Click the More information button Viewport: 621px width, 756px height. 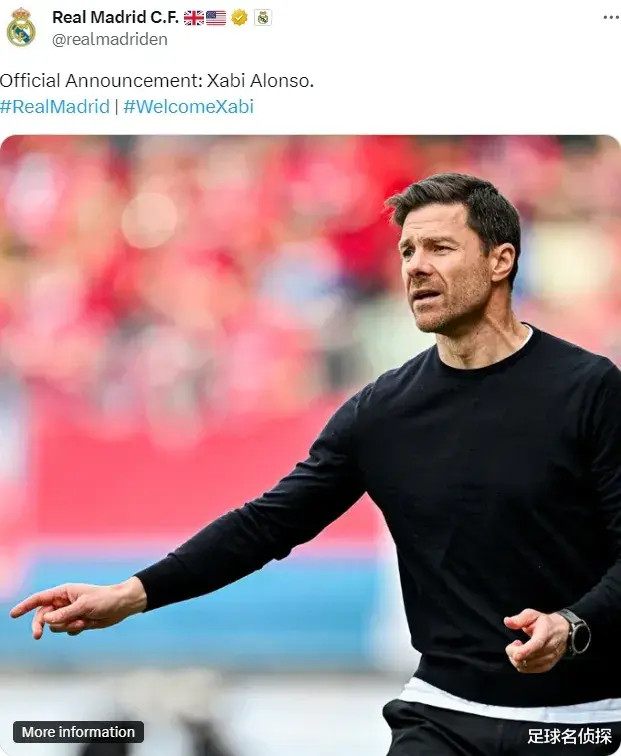[x=78, y=732]
